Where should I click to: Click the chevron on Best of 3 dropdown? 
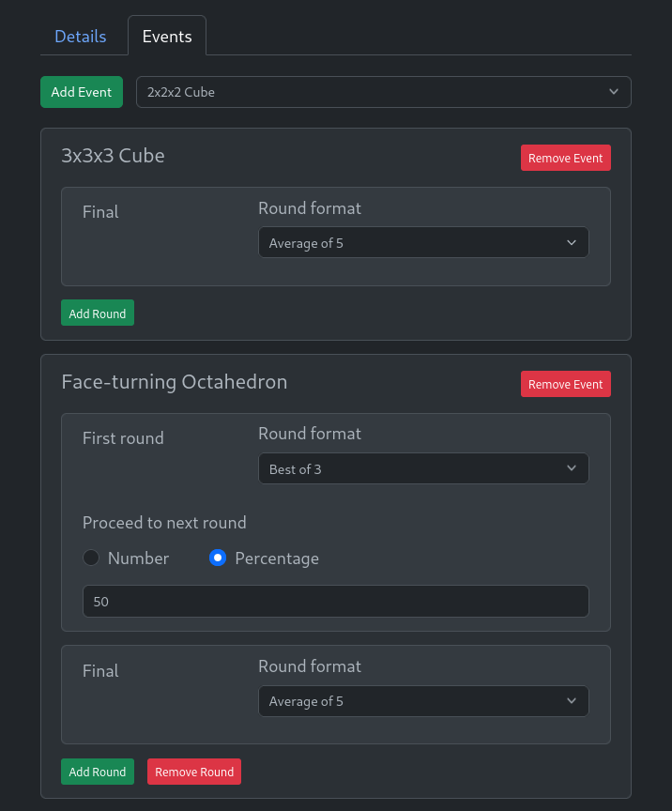coord(572,468)
